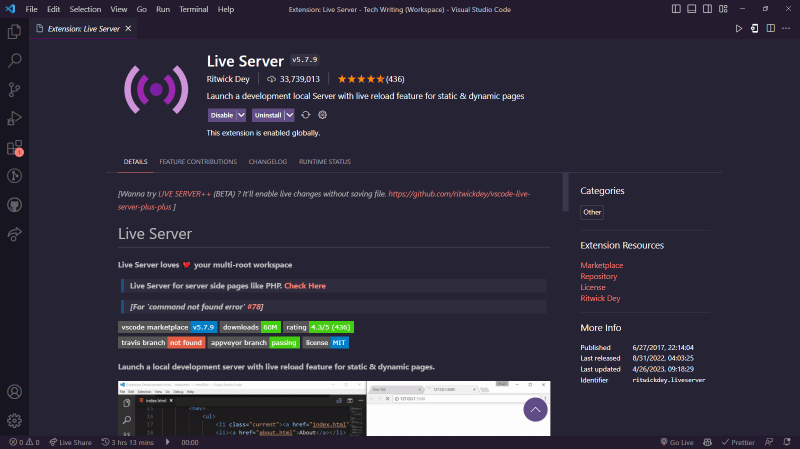Screen dimensions: 800x449
Task: Click the 3 hrs 13 mins time tracker
Action: 128,442
